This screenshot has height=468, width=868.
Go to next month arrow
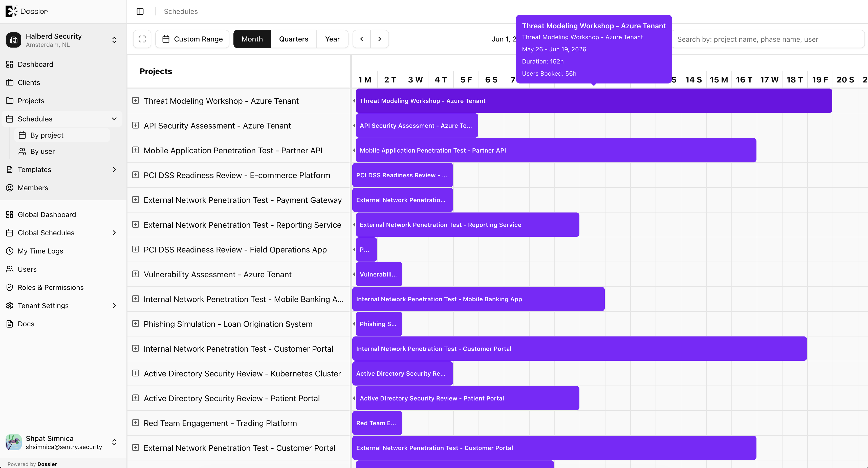click(x=379, y=39)
